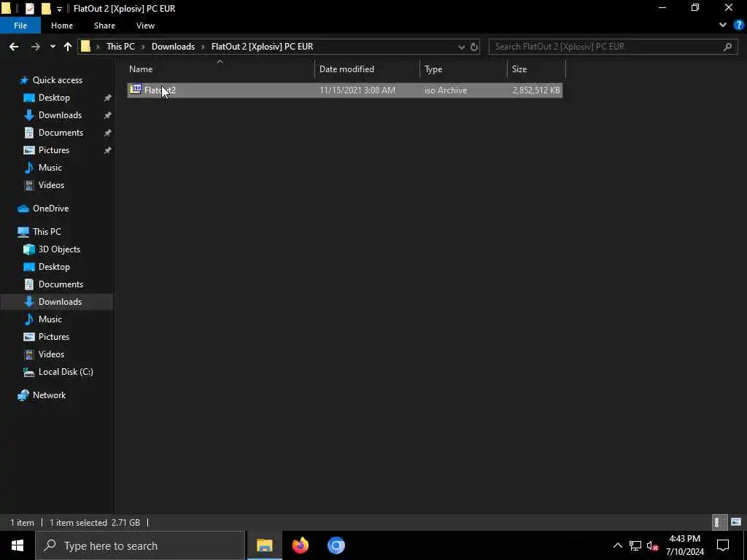Open Videos under This PC

(51, 354)
